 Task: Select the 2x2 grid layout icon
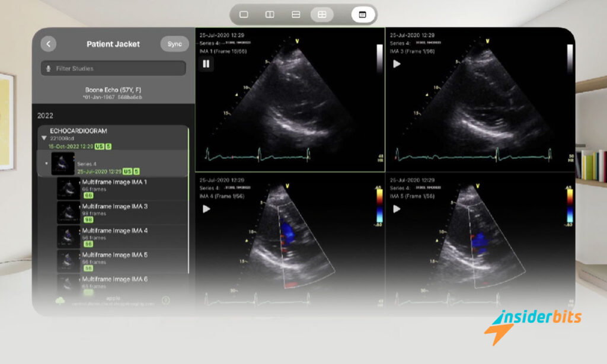coord(322,14)
